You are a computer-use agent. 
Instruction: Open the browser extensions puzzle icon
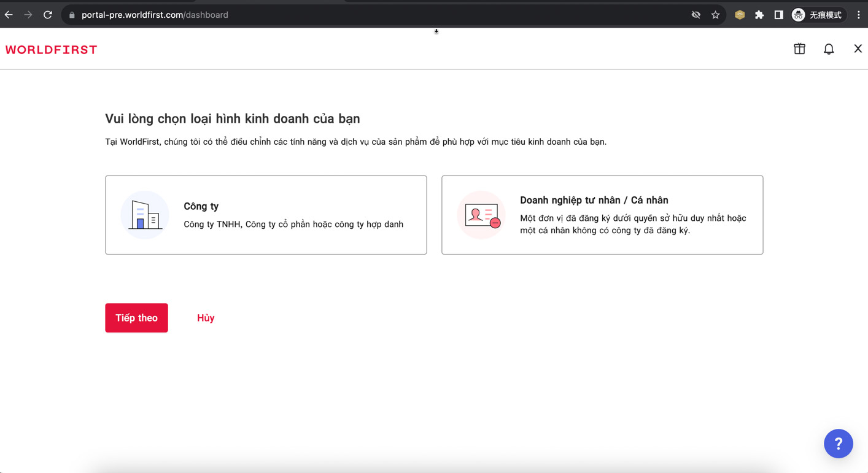pyautogui.click(x=759, y=15)
